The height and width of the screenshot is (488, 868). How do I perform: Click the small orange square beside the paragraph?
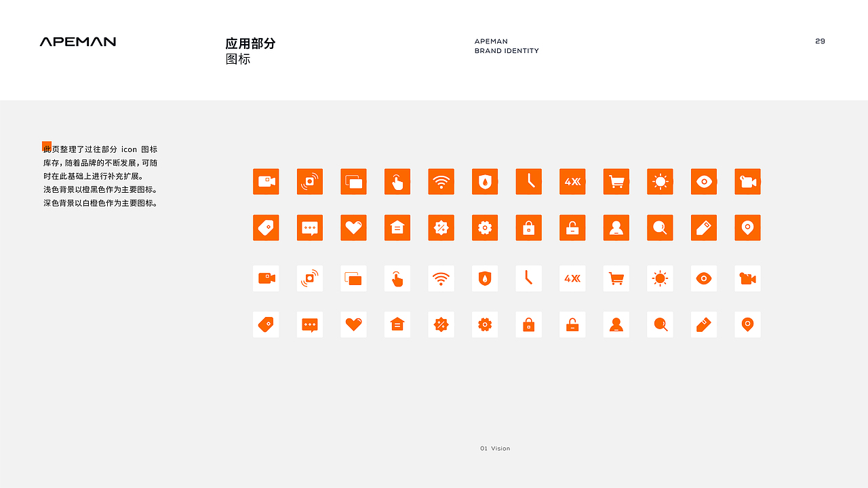[47, 146]
